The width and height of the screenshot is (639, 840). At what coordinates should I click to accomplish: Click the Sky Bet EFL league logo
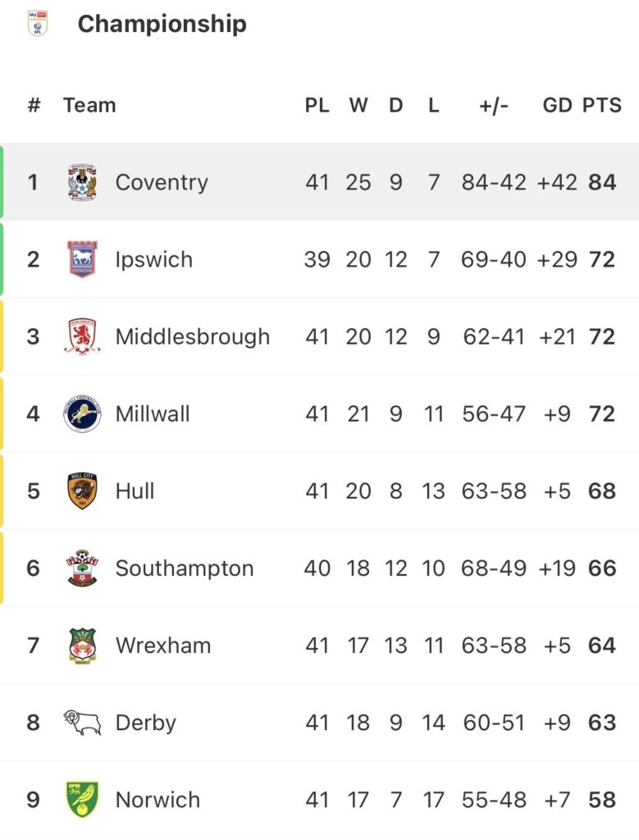tap(38, 23)
